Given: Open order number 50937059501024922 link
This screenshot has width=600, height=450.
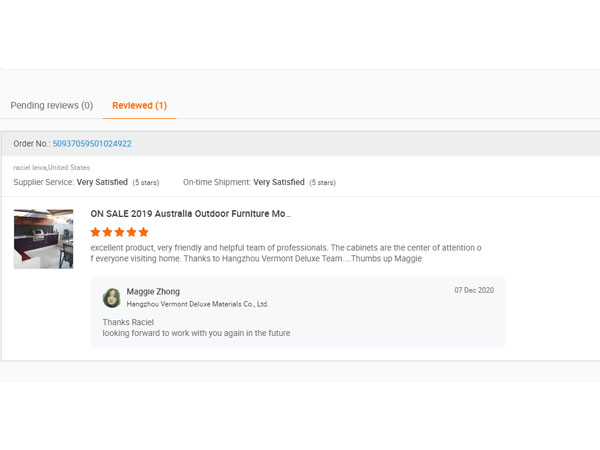Looking at the screenshot, I should (x=92, y=144).
